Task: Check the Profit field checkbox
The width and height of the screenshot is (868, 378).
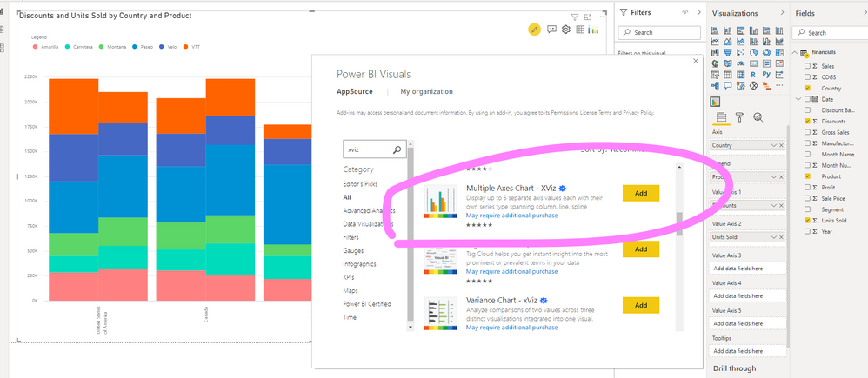Action: pyautogui.click(x=807, y=187)
